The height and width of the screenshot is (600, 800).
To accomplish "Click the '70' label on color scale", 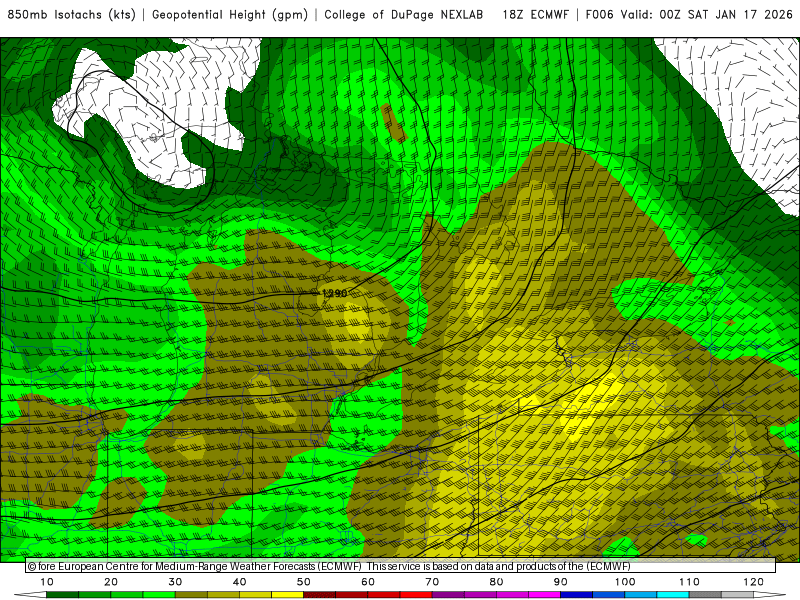I will pos(432,582).
